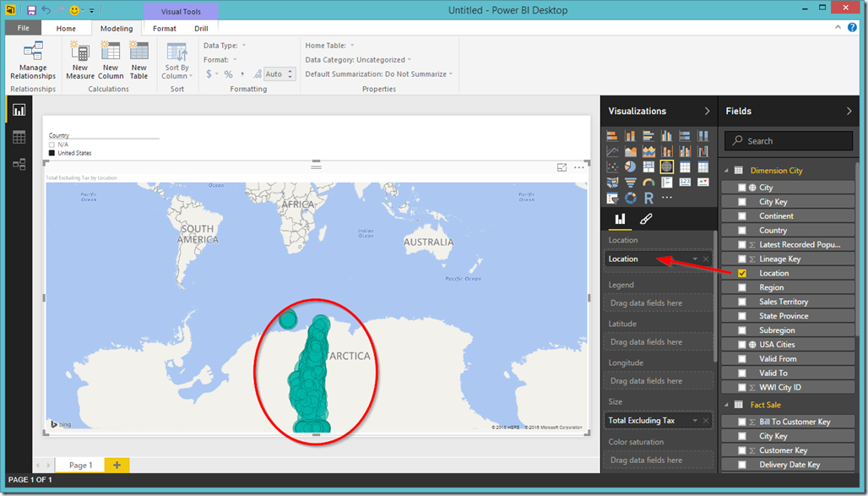
Task: Check the State Province field checkbox
Action: pos(742,316)
